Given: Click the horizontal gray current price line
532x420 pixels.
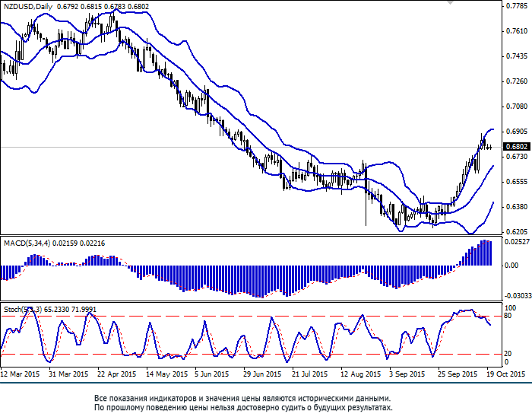Looking at the screenshot, I should coord(251,147).
